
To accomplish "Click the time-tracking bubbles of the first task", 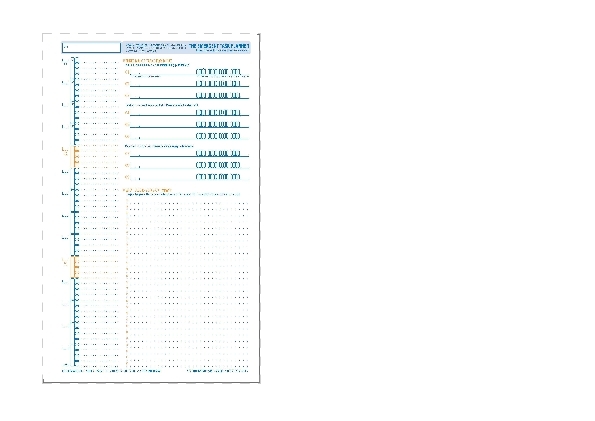I will 218,72.
